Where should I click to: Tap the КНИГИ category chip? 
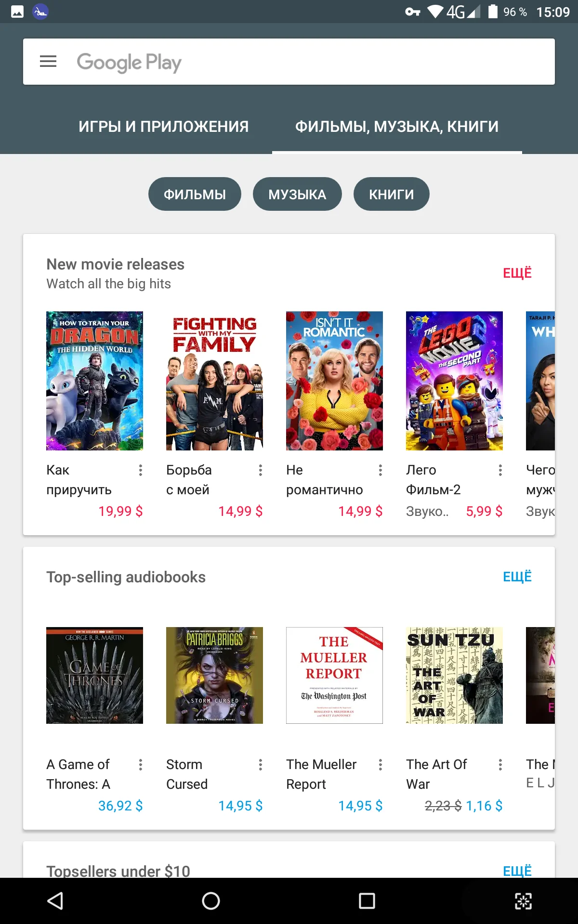click(391, 194)
